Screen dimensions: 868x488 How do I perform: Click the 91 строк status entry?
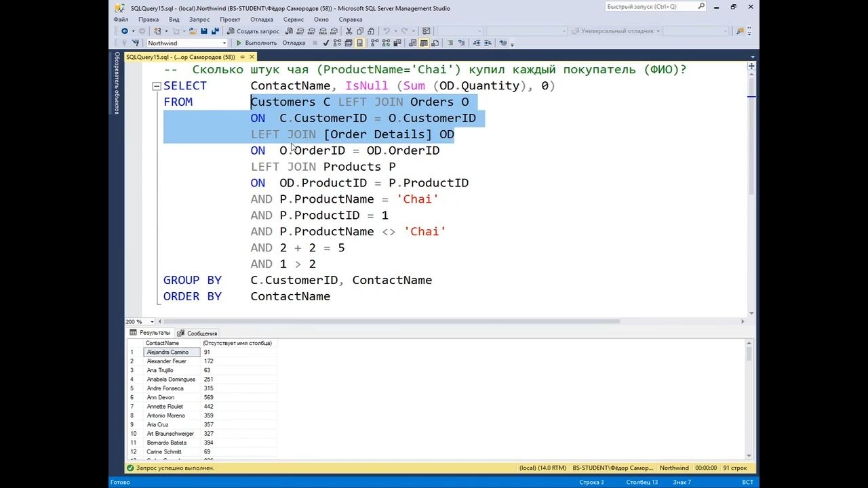pos(736,468)
